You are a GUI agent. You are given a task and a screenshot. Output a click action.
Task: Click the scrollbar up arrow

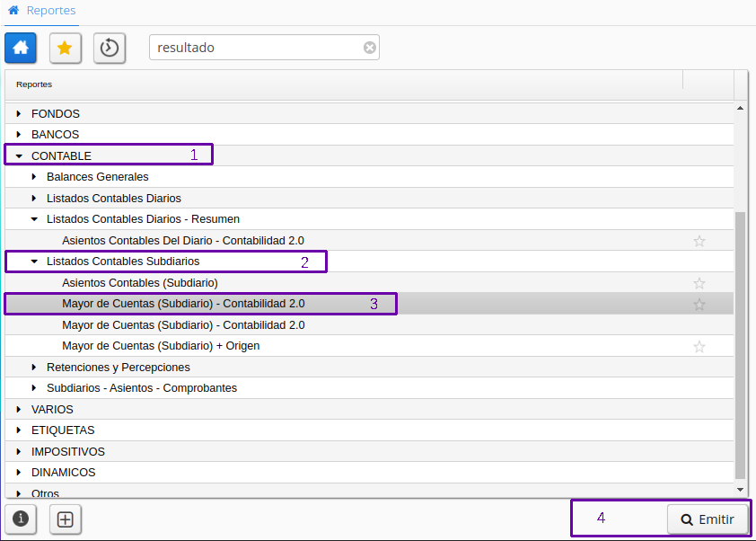(x=740, y=108)
